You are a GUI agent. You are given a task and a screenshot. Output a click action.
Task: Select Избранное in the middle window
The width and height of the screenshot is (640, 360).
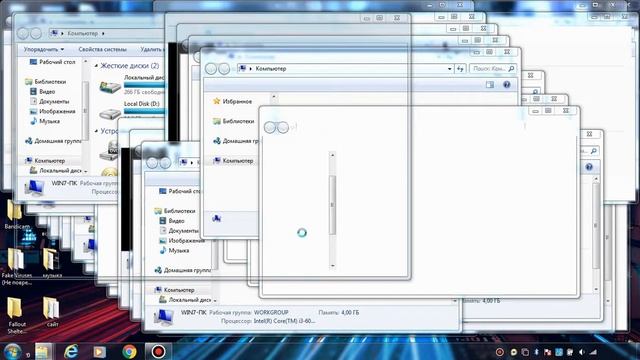pos(233,101)
